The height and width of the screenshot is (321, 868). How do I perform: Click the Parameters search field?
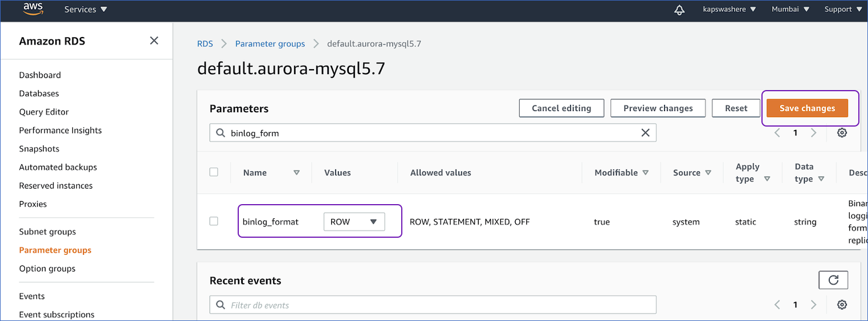point(433,133)
